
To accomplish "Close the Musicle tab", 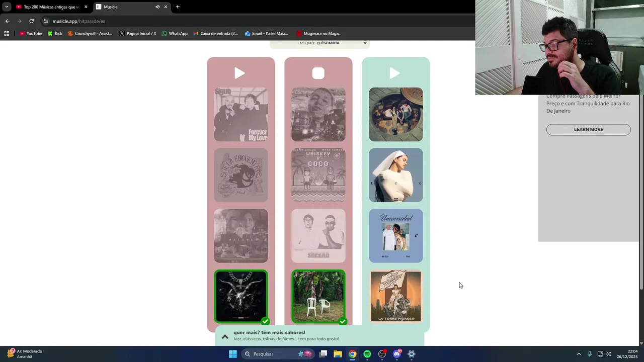I will (166, 7).
